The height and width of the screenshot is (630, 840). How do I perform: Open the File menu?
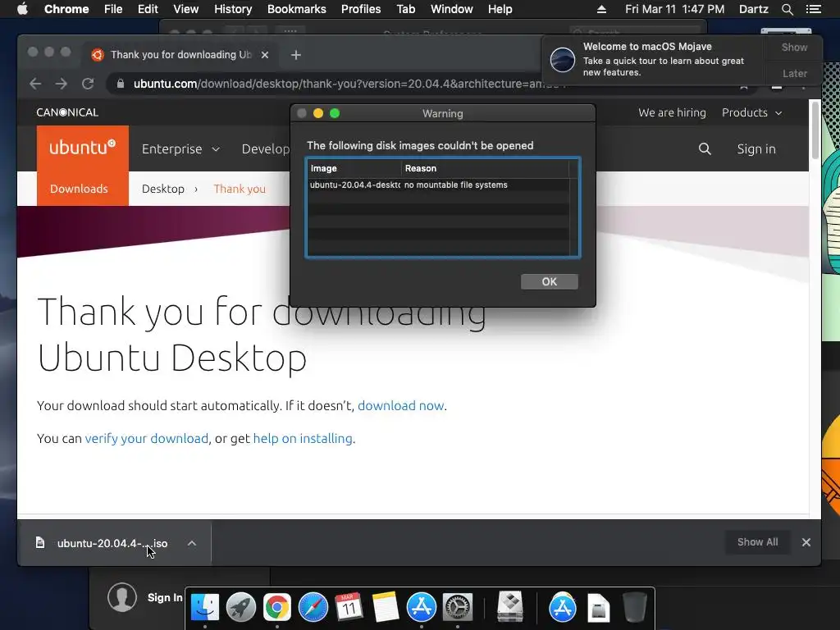tap(113, 9)
